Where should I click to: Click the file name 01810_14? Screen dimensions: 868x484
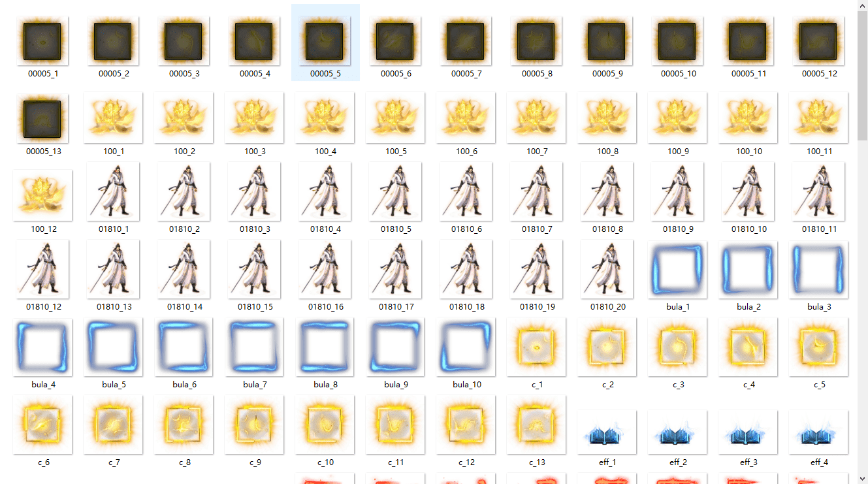click(x=184, y=307)
